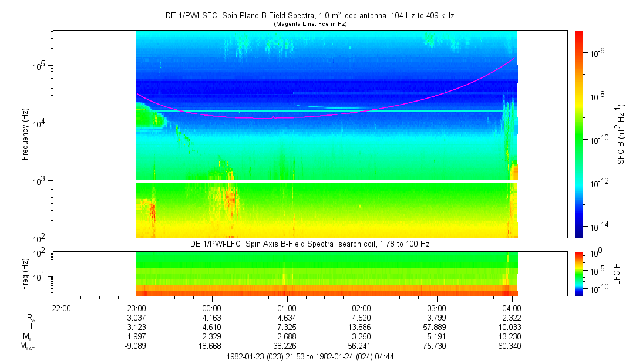
Task: Click the MLAT row label at left
Action: (27, 346)
